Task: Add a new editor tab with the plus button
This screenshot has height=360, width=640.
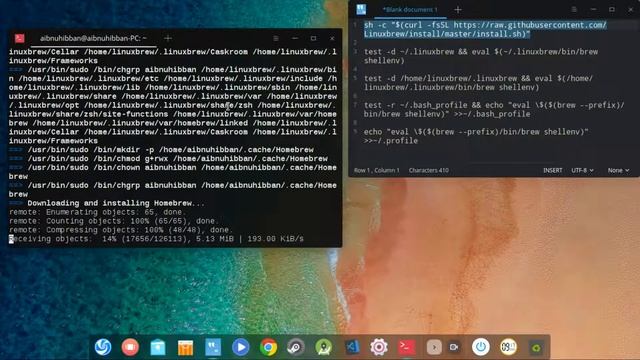Action: tap(458, 9)
